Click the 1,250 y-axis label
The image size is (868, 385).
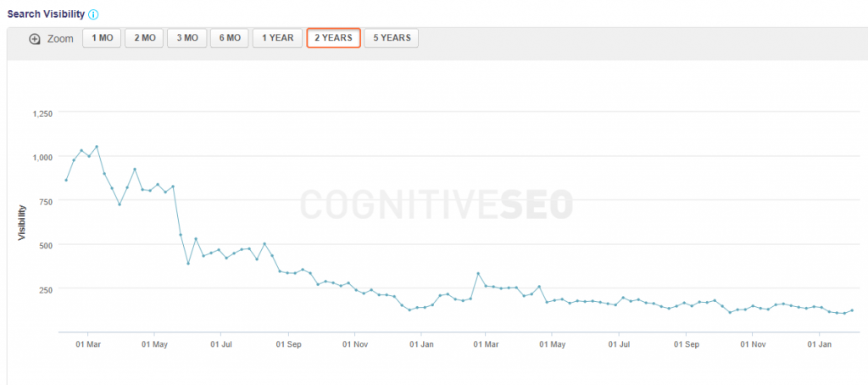[42, 113]
